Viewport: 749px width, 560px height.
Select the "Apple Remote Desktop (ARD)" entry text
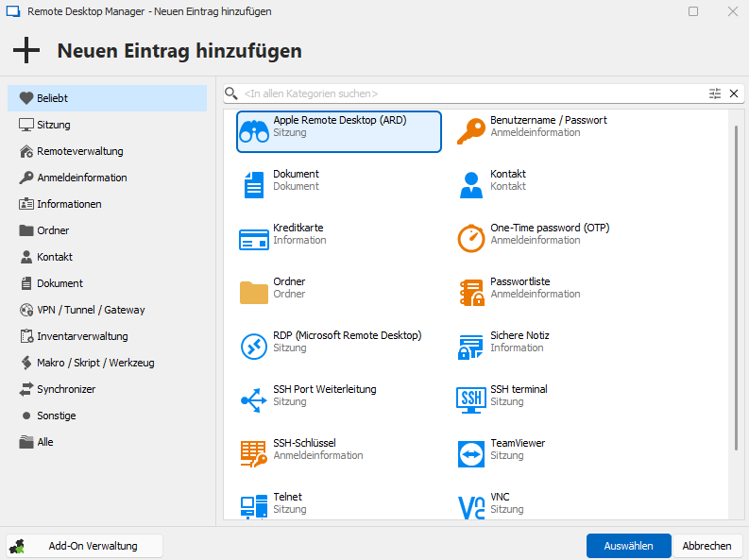click(340, 120)
